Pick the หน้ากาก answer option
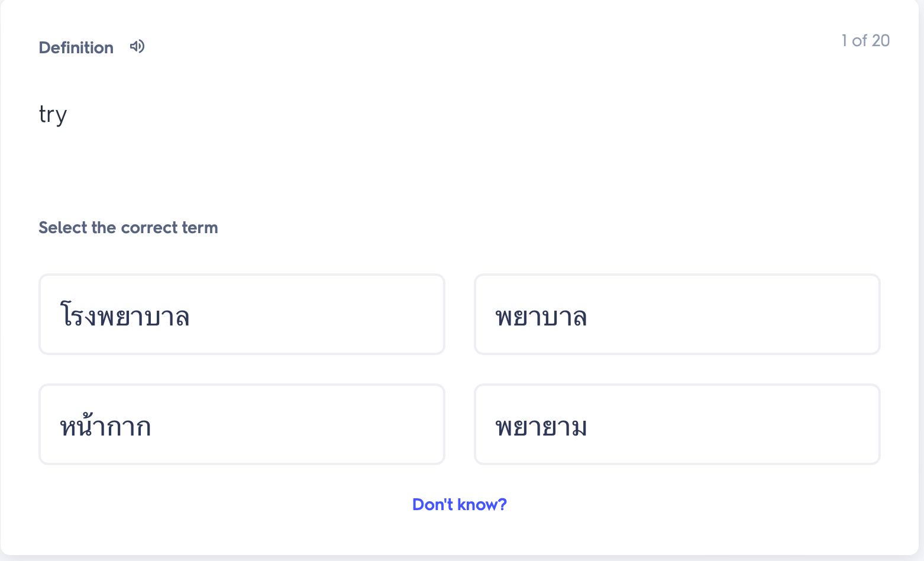The width and height of the screenshot is (924, 561). (x=241, y=424)
